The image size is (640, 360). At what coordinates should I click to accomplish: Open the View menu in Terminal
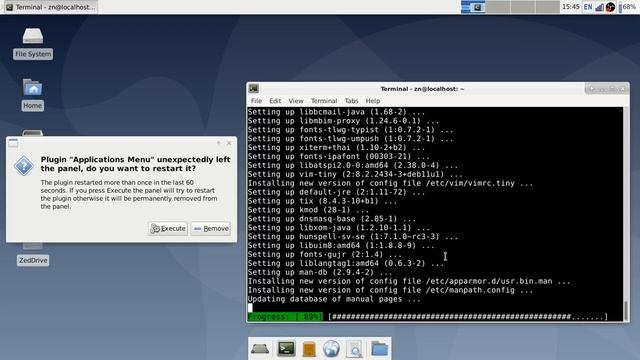296,101
